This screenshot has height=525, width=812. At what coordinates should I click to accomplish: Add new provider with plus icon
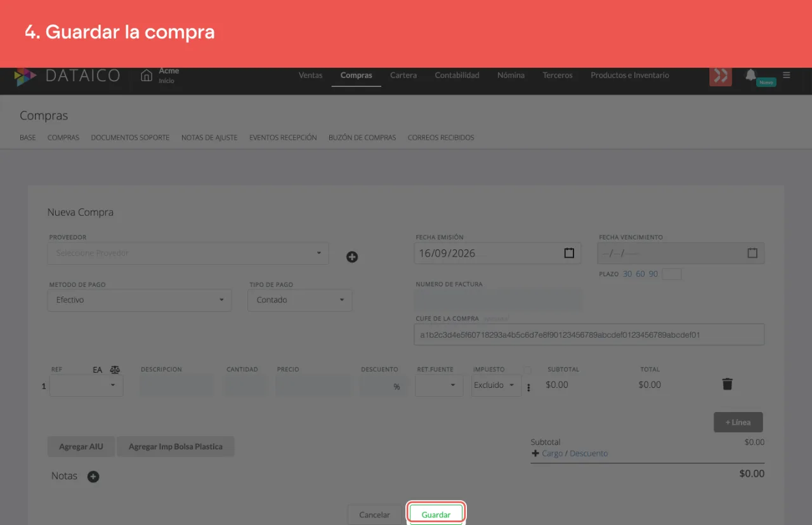[x=352, y=257]
